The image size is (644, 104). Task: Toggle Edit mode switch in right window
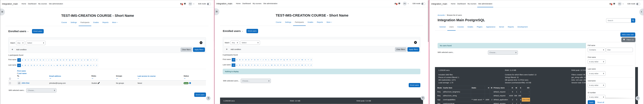[x=638, y=4]
